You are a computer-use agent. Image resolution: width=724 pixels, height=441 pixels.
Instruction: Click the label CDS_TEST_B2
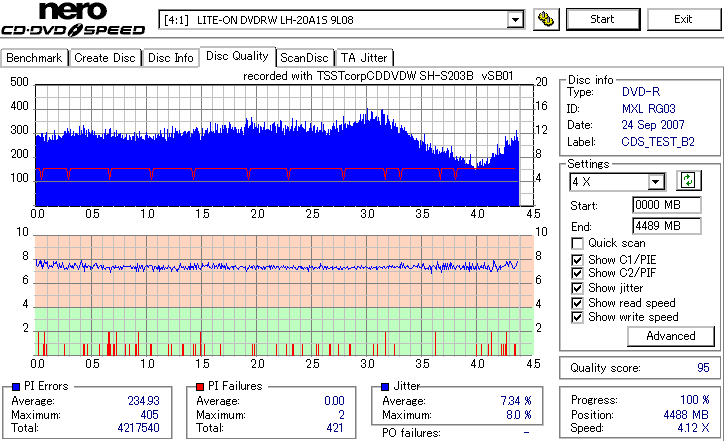click(658, 142)
